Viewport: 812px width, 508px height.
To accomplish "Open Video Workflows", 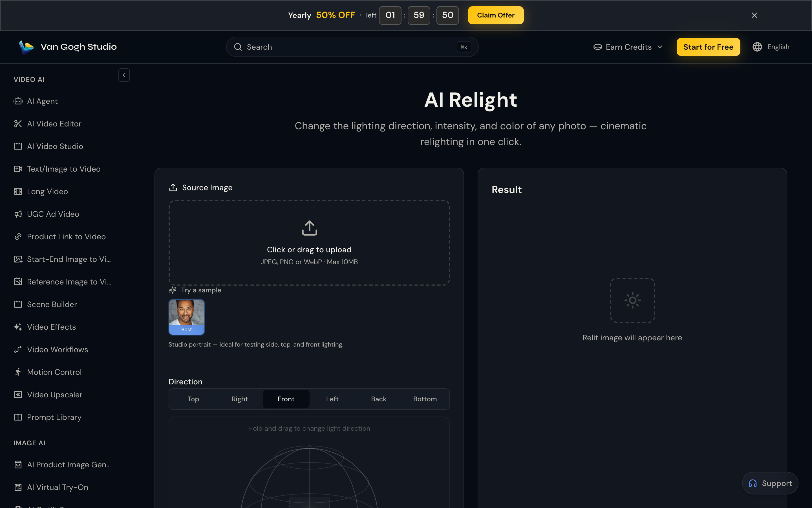I will pos(51,349).
